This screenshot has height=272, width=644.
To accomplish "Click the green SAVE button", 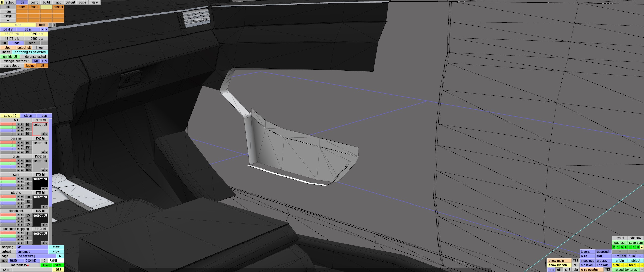I will click(58, 265).
